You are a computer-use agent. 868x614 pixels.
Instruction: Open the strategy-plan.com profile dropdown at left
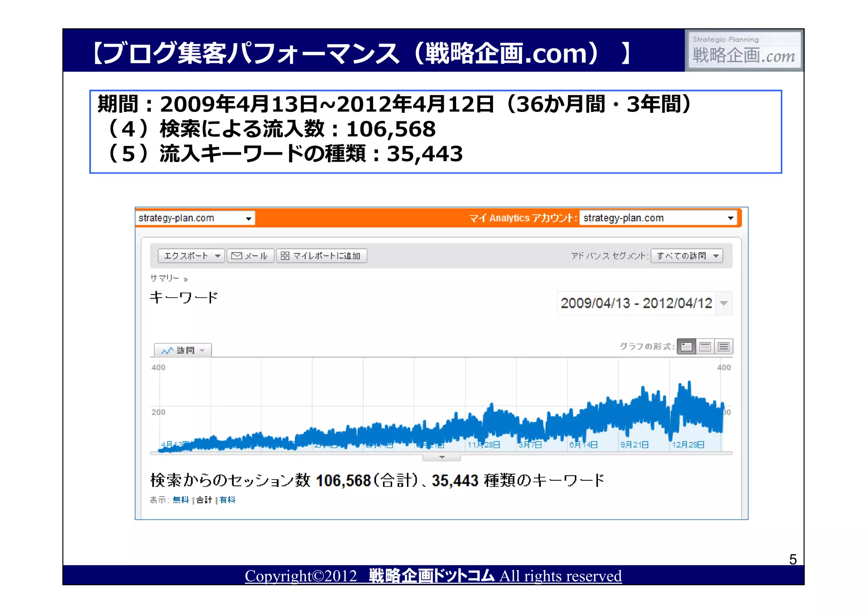tap(195, 218)
